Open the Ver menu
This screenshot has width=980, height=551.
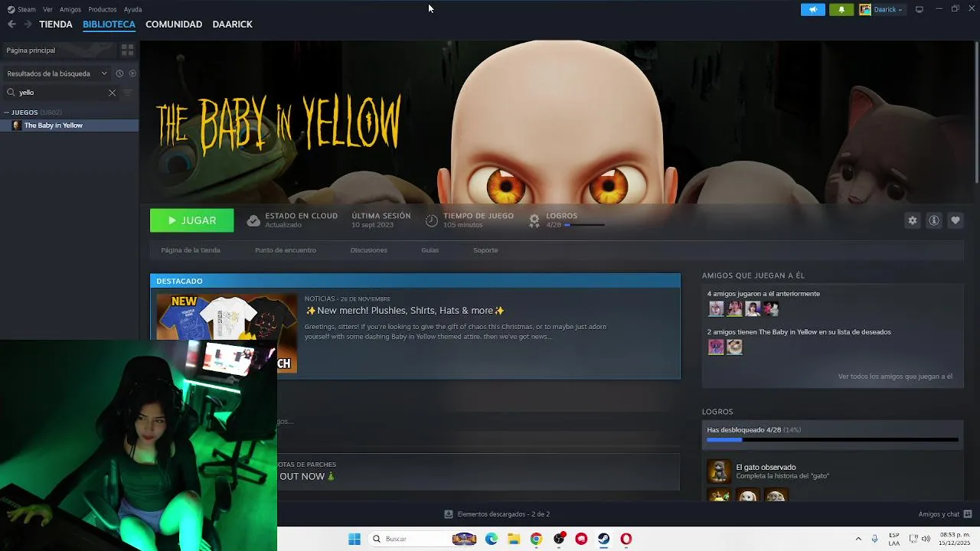tap(47, 9)
